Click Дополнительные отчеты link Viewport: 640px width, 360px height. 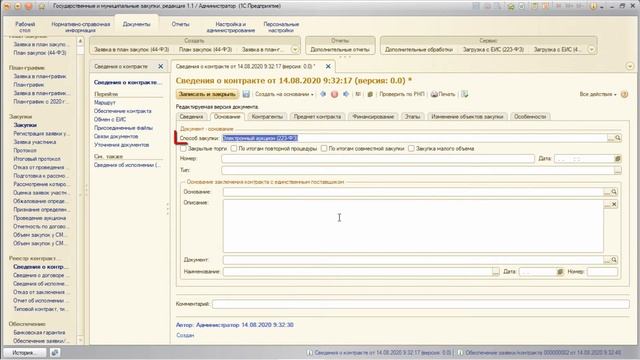click(x=340, y=49)
